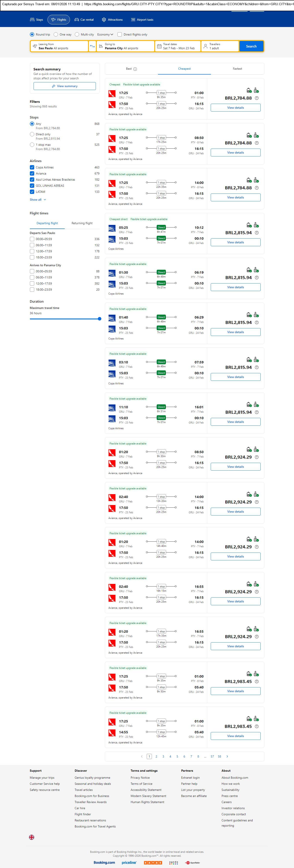Switch to the Fastest results tab
The image size is (294, 868).
click(237, 69)
